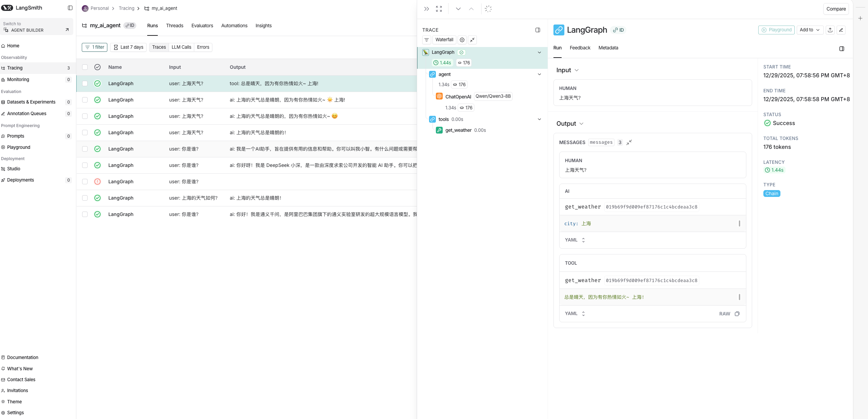868x419 pixels.
Task: Open the Add to dropdown
Action: click(x=810, y=30)
